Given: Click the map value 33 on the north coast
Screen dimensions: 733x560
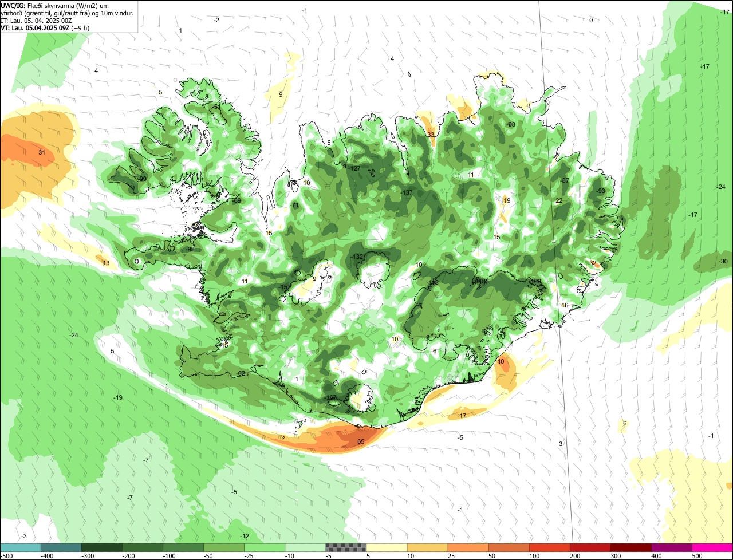Looking at the screenshot, I should (431, 135).
